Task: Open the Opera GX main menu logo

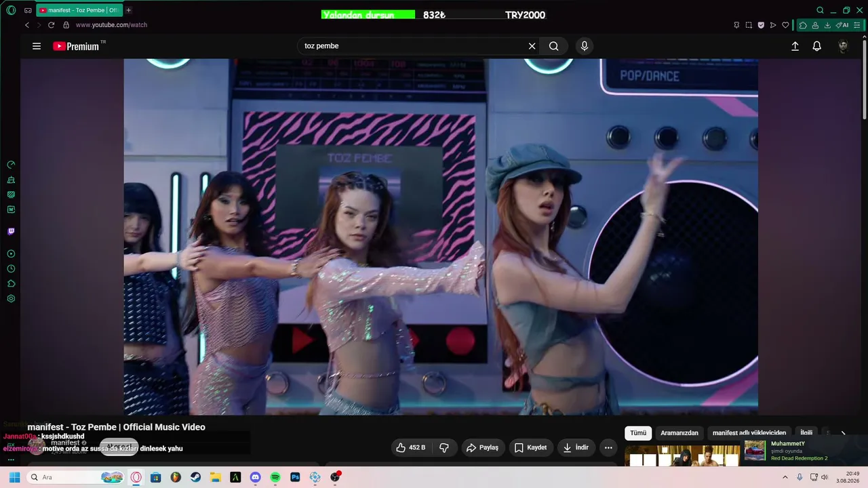Action: [11, 10]
